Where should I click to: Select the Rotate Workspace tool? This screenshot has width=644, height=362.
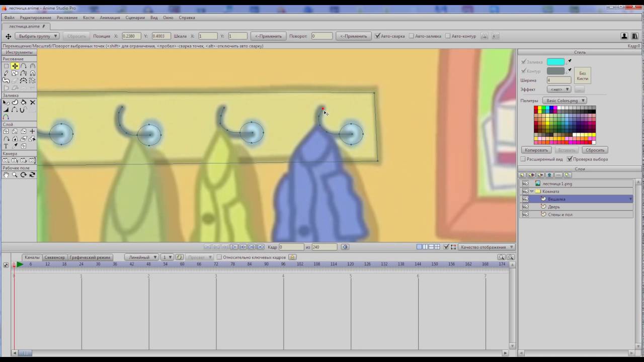(24, 174)
